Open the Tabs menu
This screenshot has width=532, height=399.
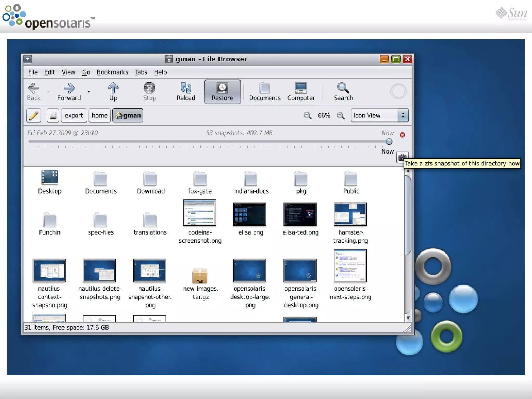pyautogui.click(x=141, y=72)
